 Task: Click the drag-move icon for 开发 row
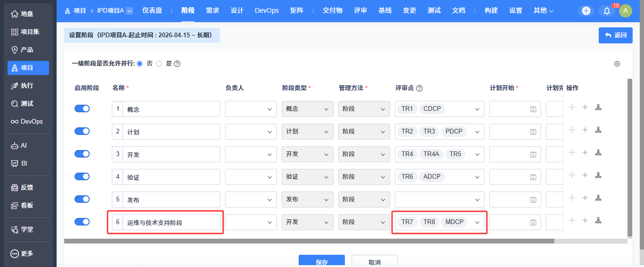572,152
